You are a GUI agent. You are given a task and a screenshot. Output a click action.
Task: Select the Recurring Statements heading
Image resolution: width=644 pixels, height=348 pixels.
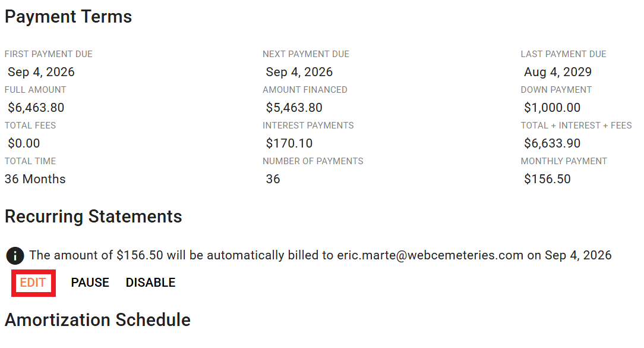click(x=93, y=217)
